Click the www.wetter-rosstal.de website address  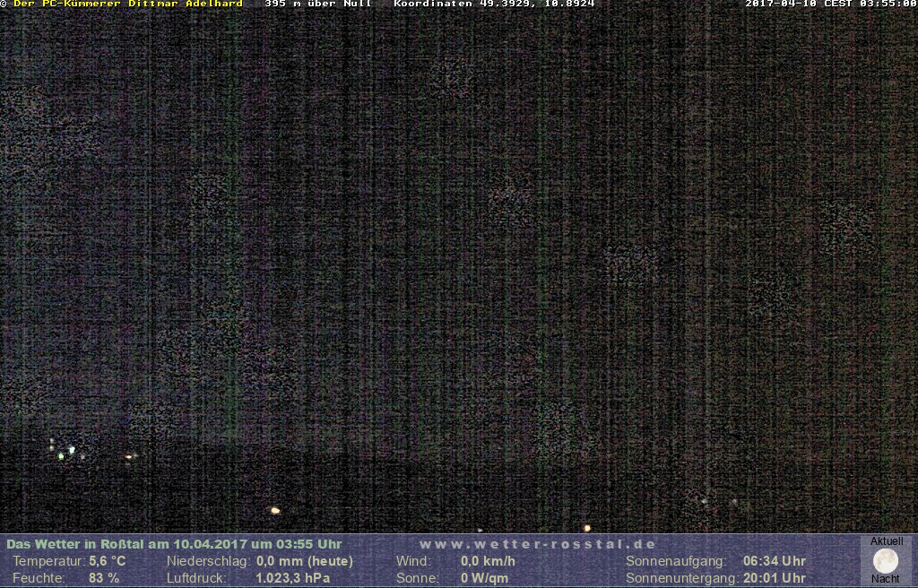(x=538, y=544)
